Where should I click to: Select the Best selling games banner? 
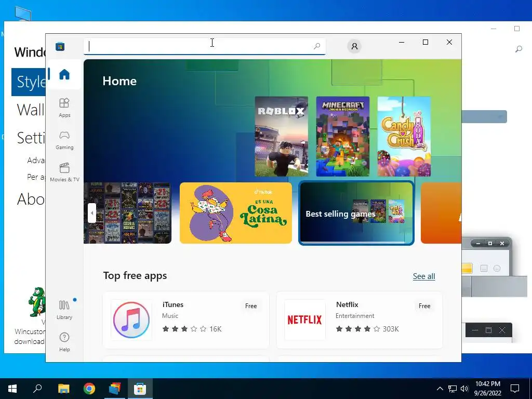[356, 213]
